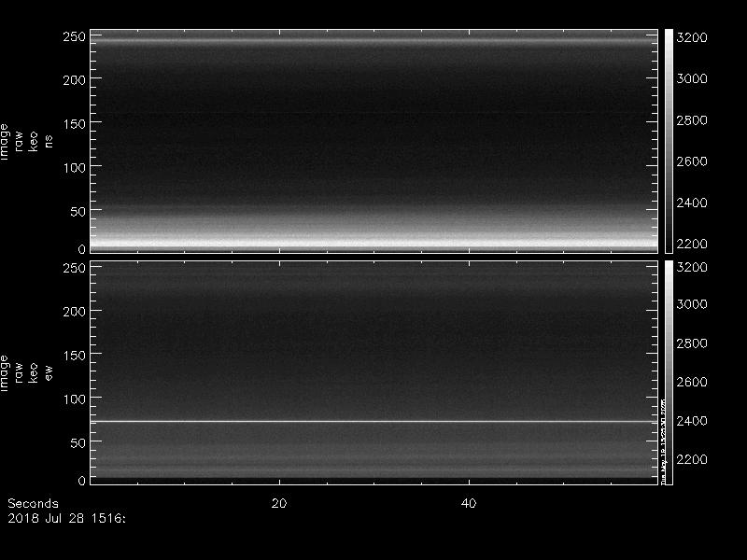This screenshot has height=560, width=747.
Task: Click the 20 seconds label on time axis
Action: tap(279, 503)
